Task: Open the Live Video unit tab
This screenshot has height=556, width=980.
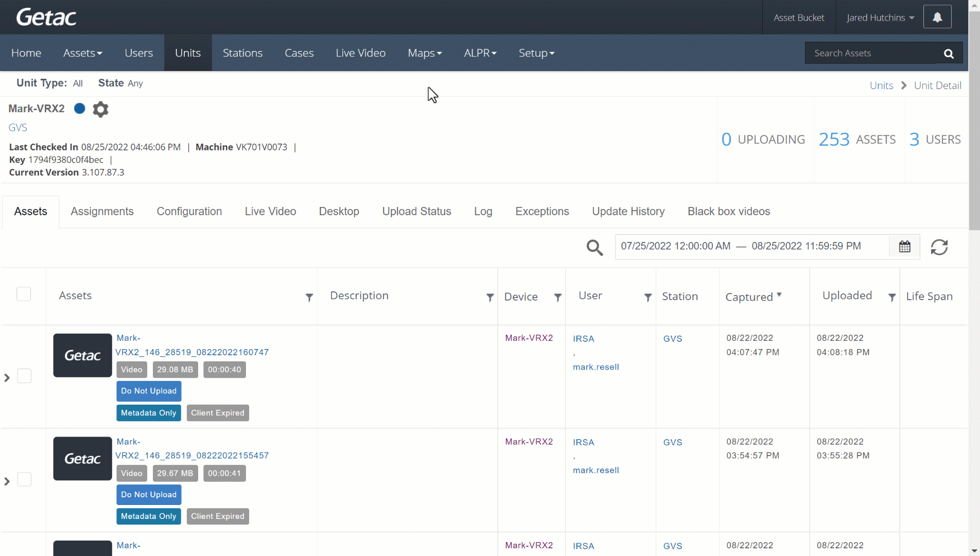Action: click(x=270, y=212)
